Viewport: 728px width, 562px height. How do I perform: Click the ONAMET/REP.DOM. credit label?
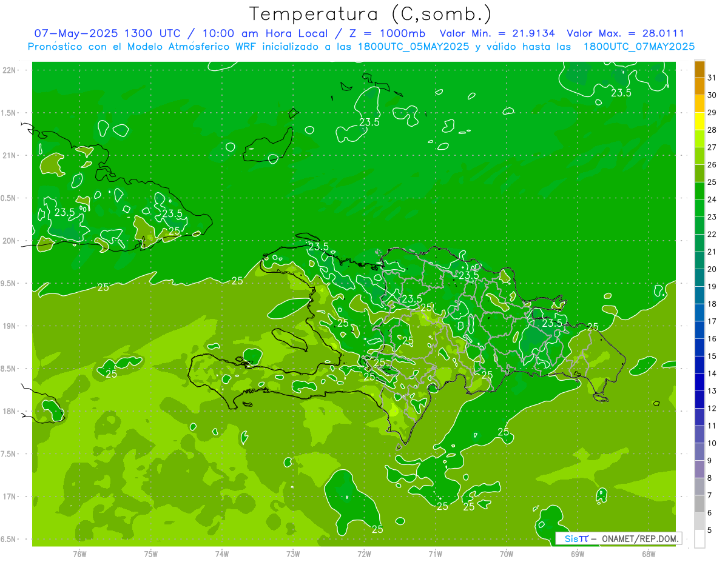pos(641,538)
